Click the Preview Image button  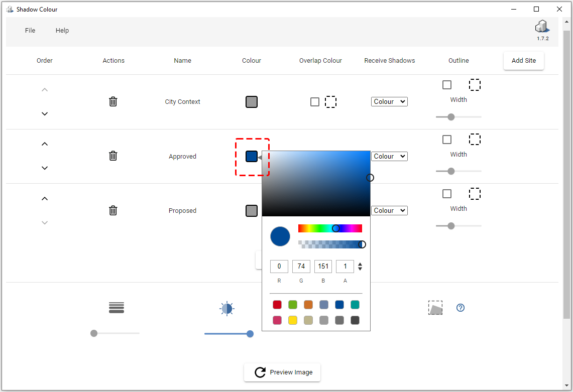(x=282, y=372)
